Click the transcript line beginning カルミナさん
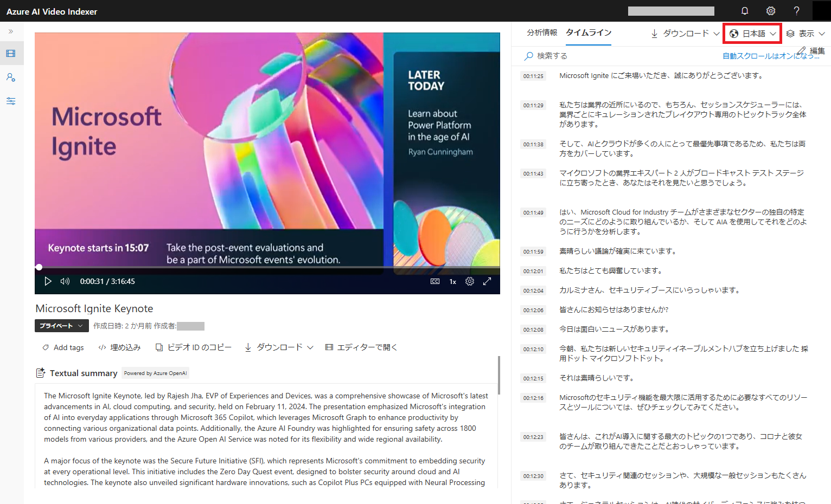Viewport: 831px width, 504px height. 650,290
